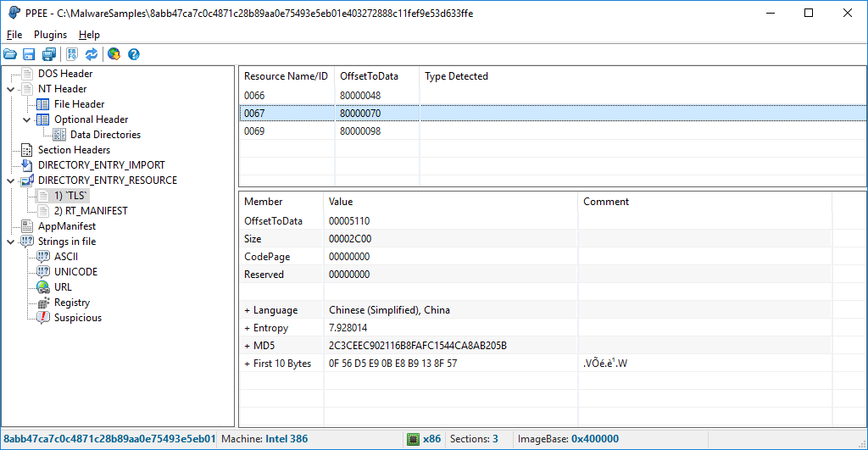This screenshot has height=450, width=868.
Task: Click the Chinese (Simplified), China value
Action: [x=389, y=310]
